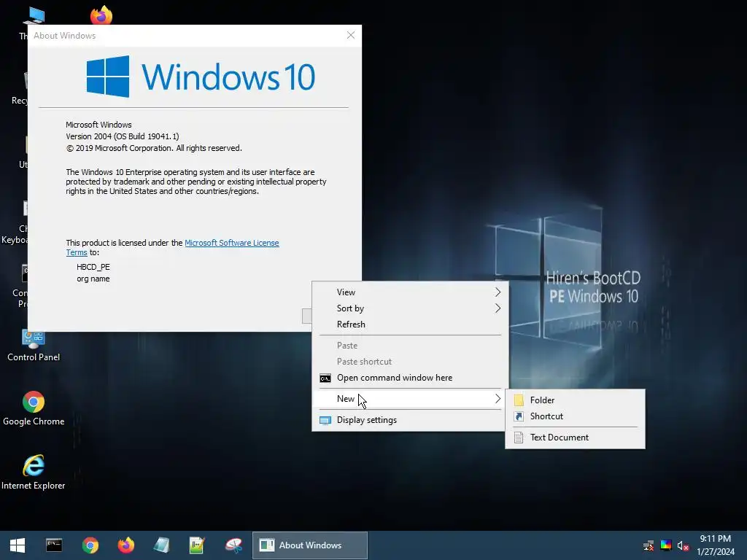This screenshot has width=747, height=560.
Task: Click the green notepad taskbar icon
Action: click(x=197, y=545)
